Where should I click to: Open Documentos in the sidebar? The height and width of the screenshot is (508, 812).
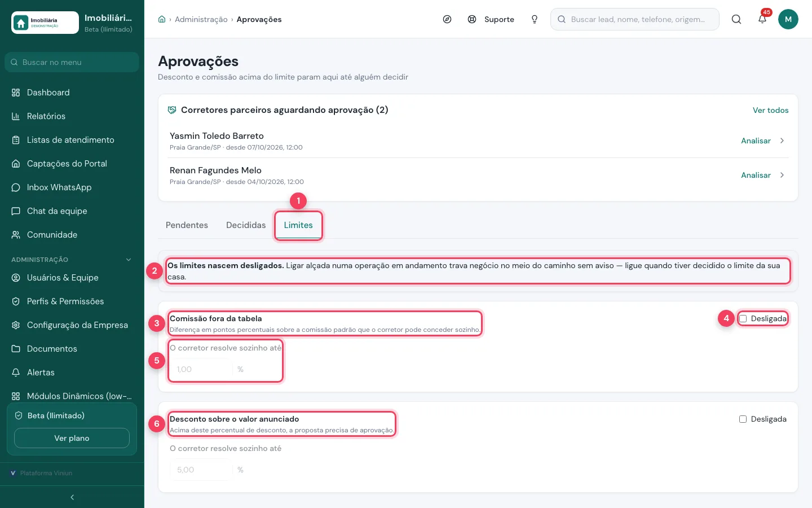[72, 349]
